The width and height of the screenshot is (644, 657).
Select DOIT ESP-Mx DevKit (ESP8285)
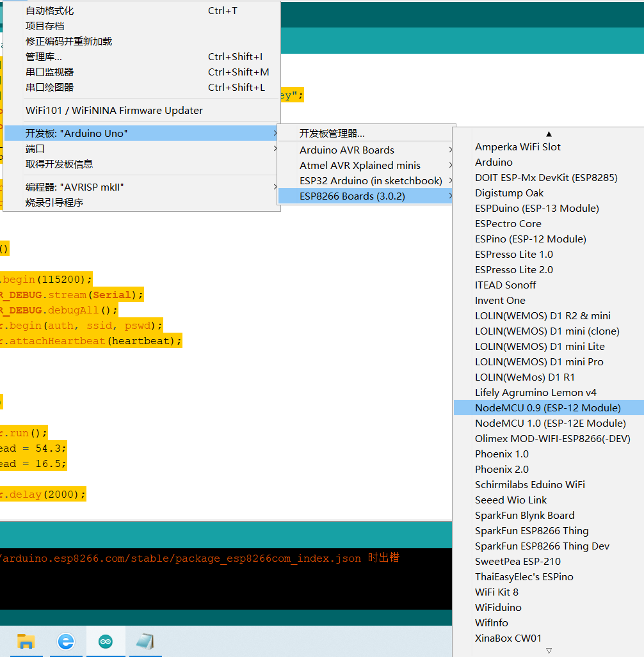[549, 178]
